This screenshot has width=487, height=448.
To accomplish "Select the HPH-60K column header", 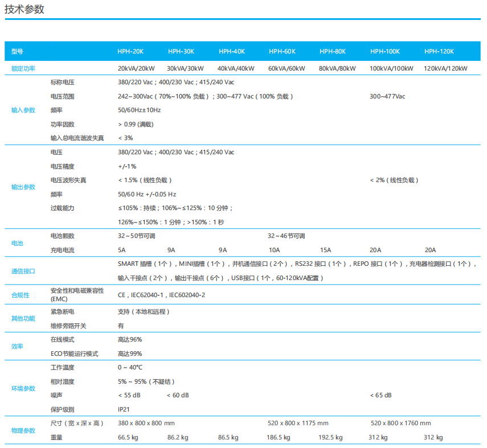I will 282,52.
